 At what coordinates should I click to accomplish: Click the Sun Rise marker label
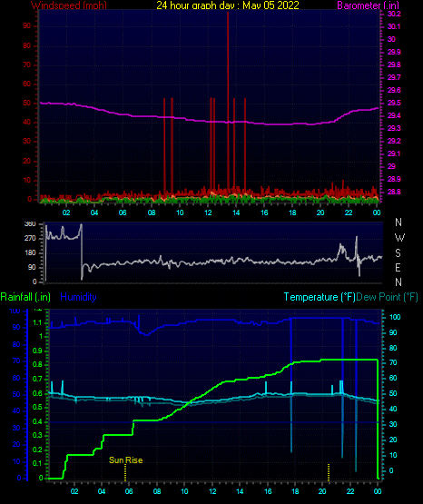tap(125, 460)
